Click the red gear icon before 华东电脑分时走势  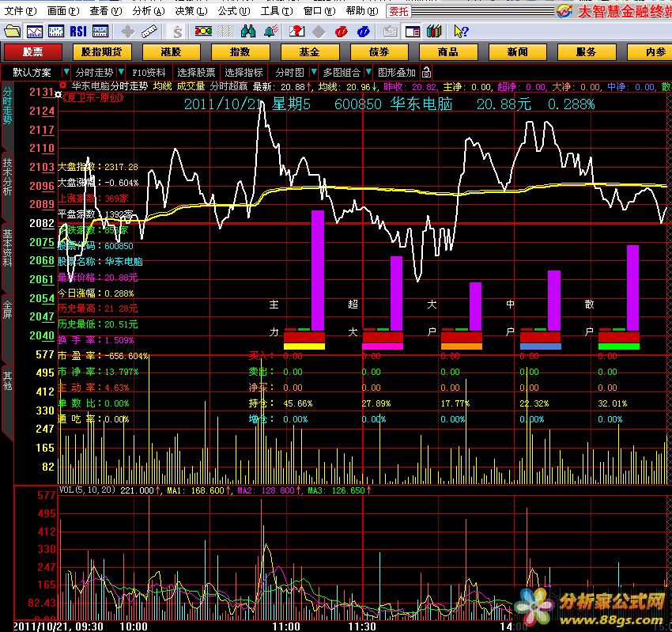click(x=63, y=85)
